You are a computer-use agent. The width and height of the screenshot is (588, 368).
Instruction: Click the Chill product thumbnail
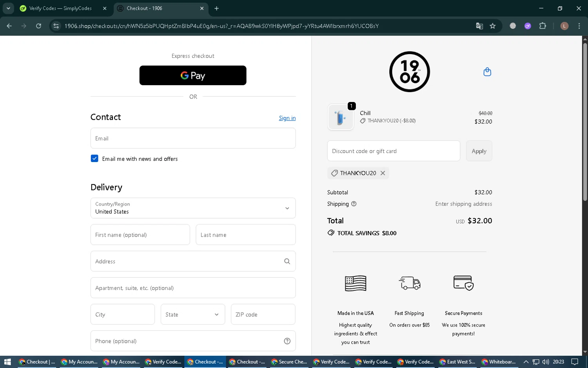click(x=341, y=117)
